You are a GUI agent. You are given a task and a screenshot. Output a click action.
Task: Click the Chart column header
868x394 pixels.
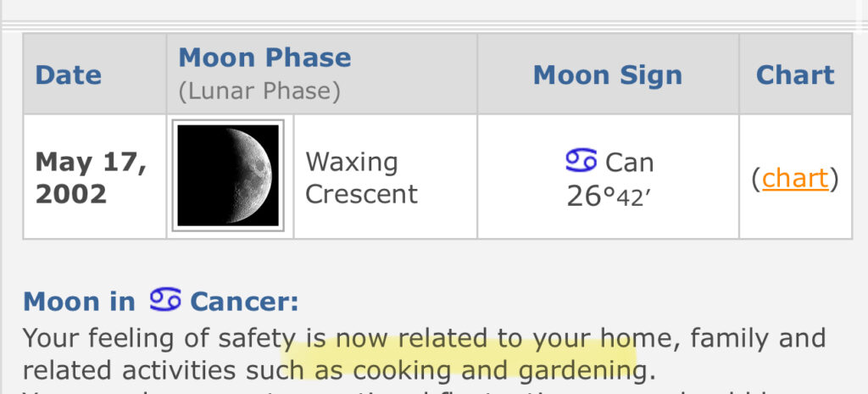tap(794, 75)
